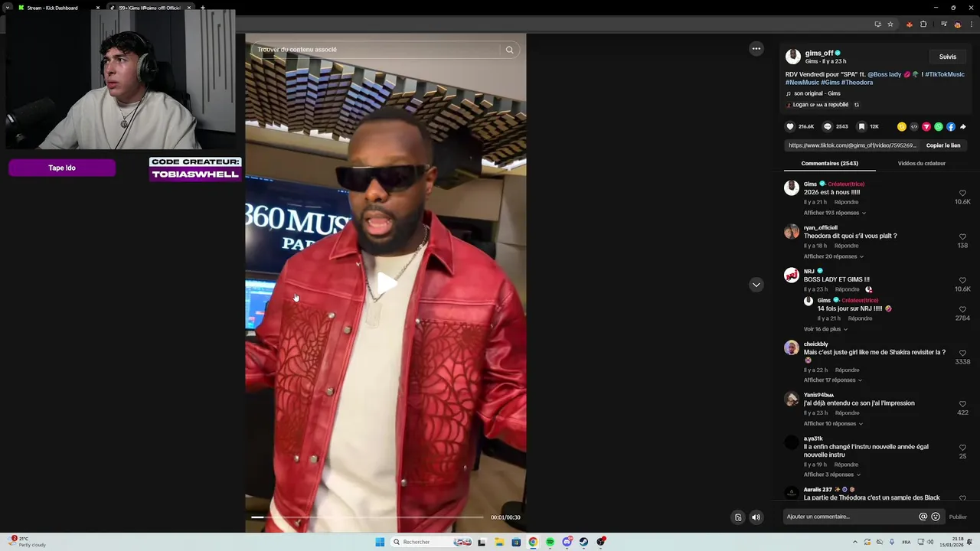Reply to NRJ's comment with 'Répondre'

point(847,289)
